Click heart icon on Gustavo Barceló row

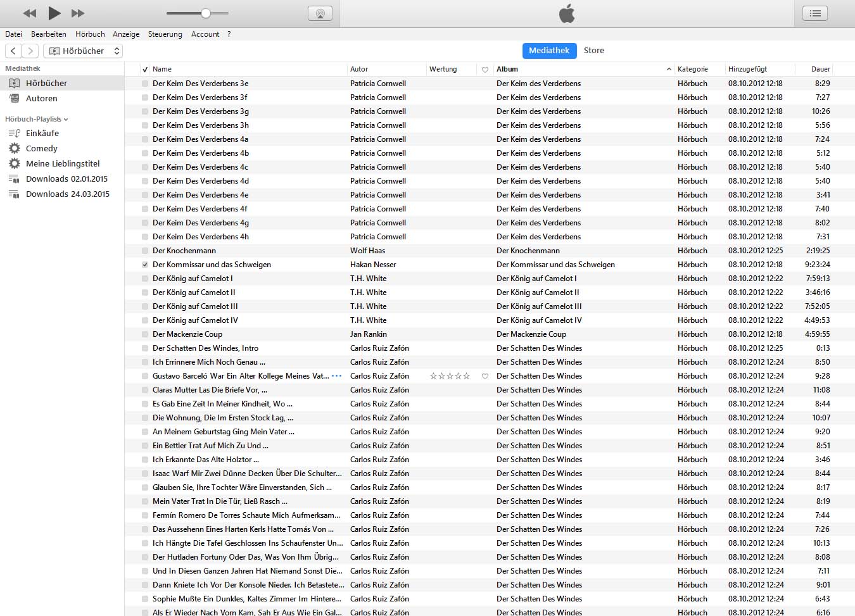pos(485,376)
